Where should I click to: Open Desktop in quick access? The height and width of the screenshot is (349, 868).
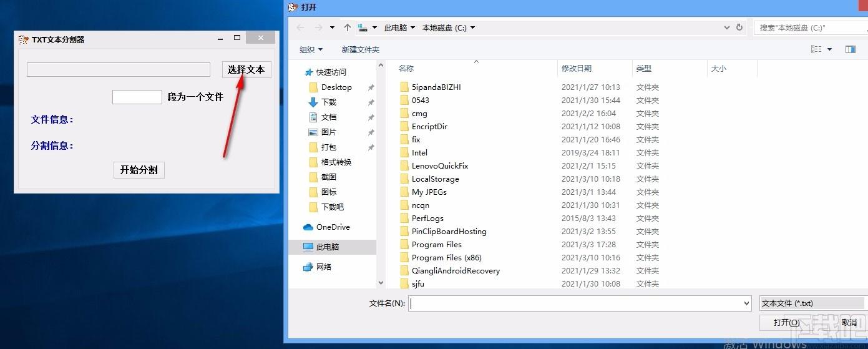coord(336,87)
